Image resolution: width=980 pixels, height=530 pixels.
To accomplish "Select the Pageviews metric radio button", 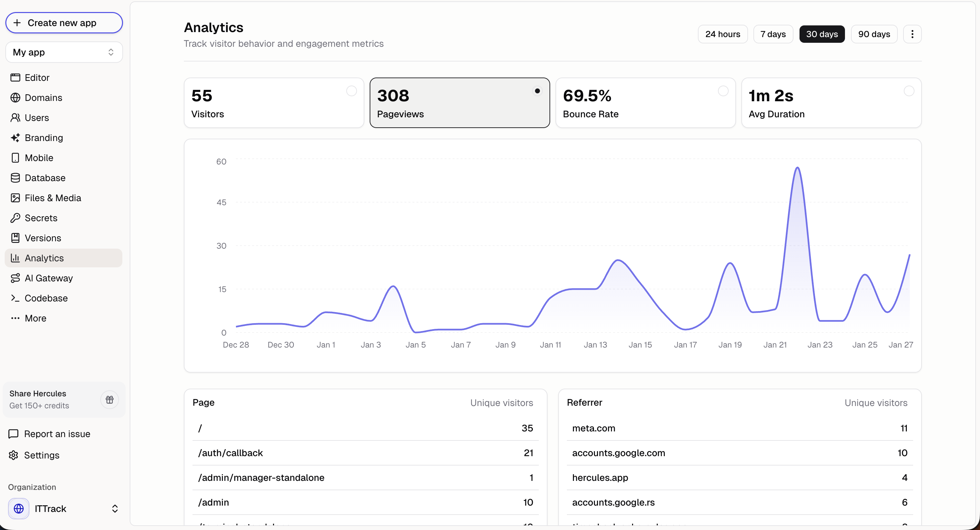I will point(537,91).
